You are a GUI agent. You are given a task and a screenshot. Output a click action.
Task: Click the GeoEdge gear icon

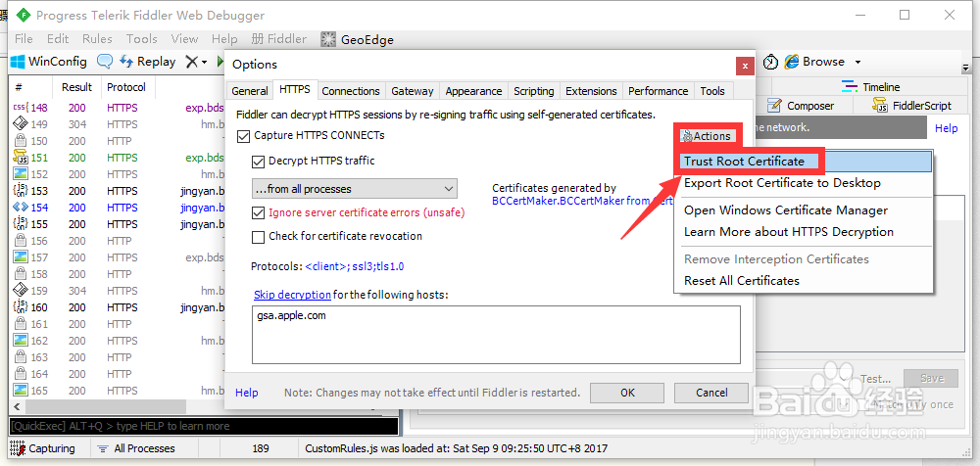328,39
